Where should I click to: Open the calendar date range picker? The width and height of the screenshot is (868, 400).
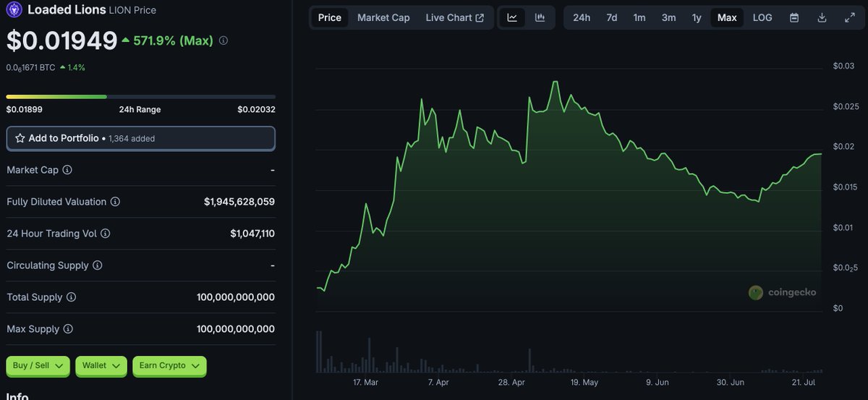[x=794, y=17]
